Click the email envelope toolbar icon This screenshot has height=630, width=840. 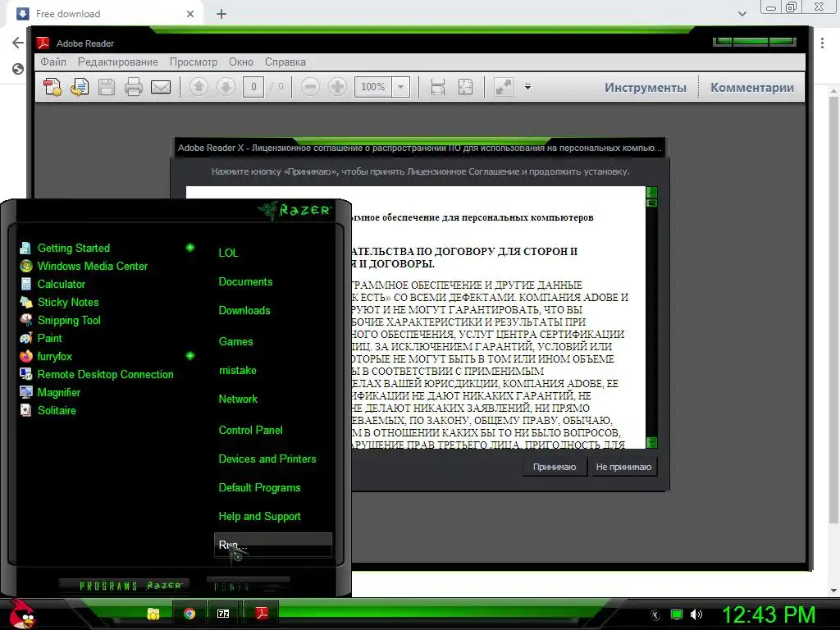click(x=161, y=87)
